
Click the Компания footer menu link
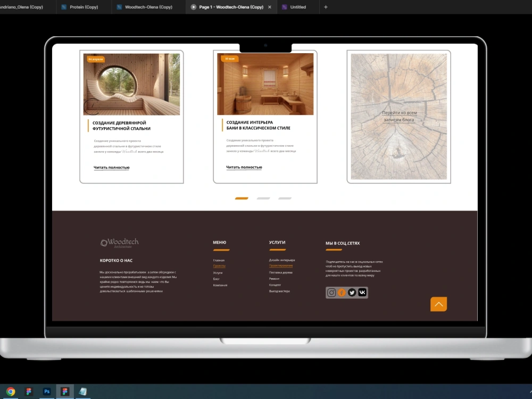coord(220,285)
